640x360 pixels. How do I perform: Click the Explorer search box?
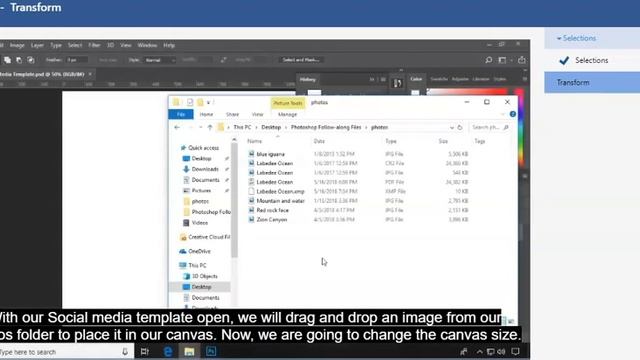tap(490, 127)
